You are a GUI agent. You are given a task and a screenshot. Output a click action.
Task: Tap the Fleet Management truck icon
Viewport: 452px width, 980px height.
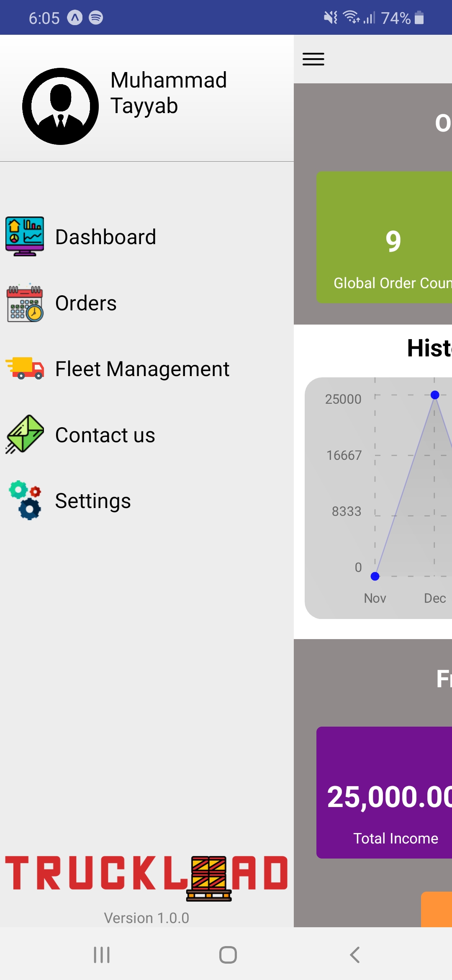point(25,369)
